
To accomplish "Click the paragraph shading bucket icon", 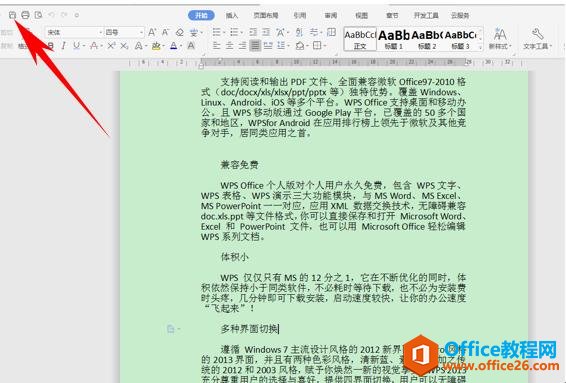I will (x=300, y=46).
